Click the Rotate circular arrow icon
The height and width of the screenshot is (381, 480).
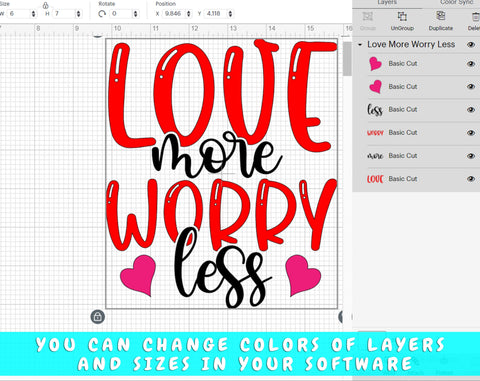pos(102,14)
